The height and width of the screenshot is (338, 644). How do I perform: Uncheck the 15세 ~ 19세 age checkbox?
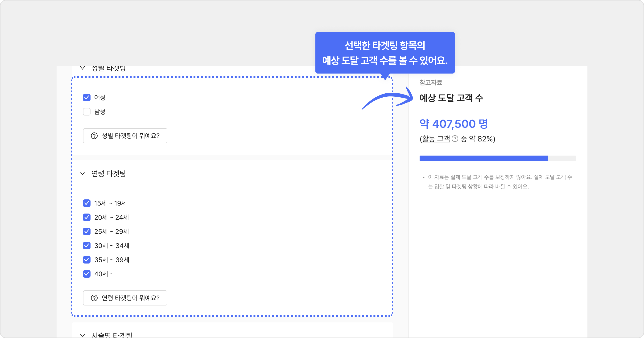point(87,203)
